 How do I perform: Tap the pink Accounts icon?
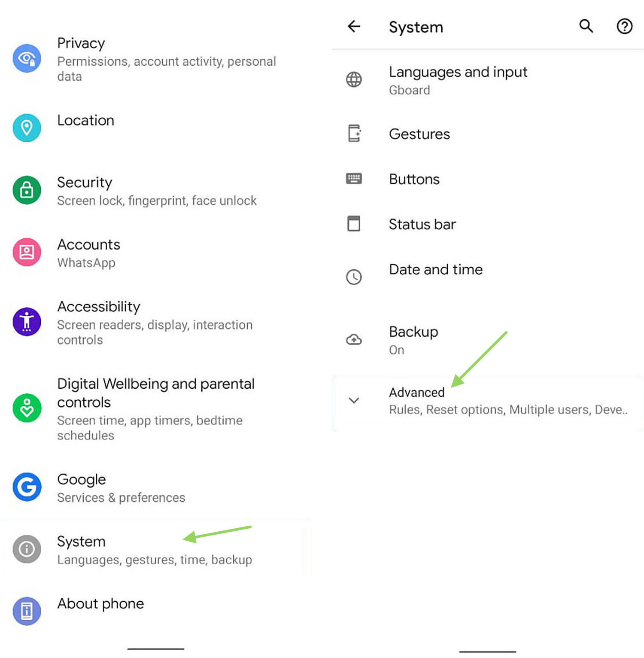[27, 252]
